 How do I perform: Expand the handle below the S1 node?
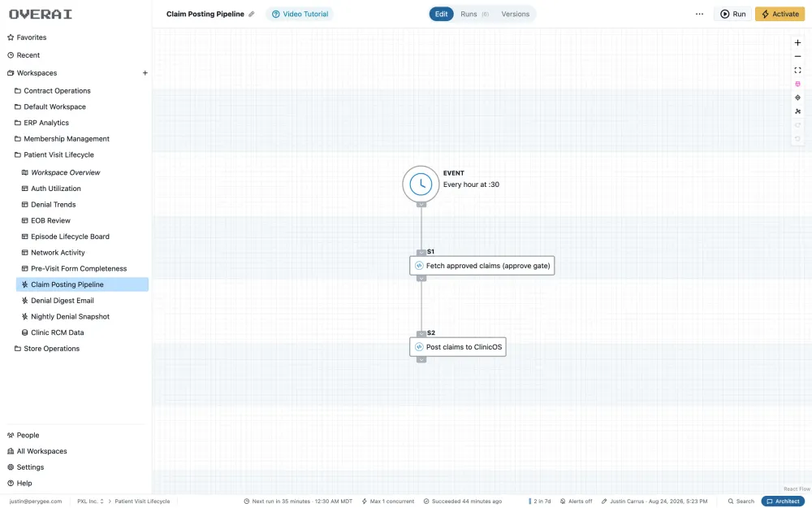tap(421, 279)
